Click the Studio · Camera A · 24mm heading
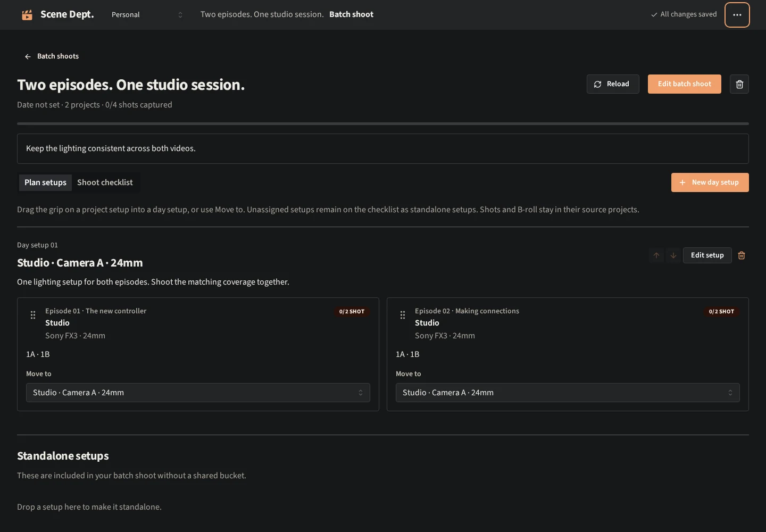The height and width of the screenshot is (532, 766). tap(80, 263)
